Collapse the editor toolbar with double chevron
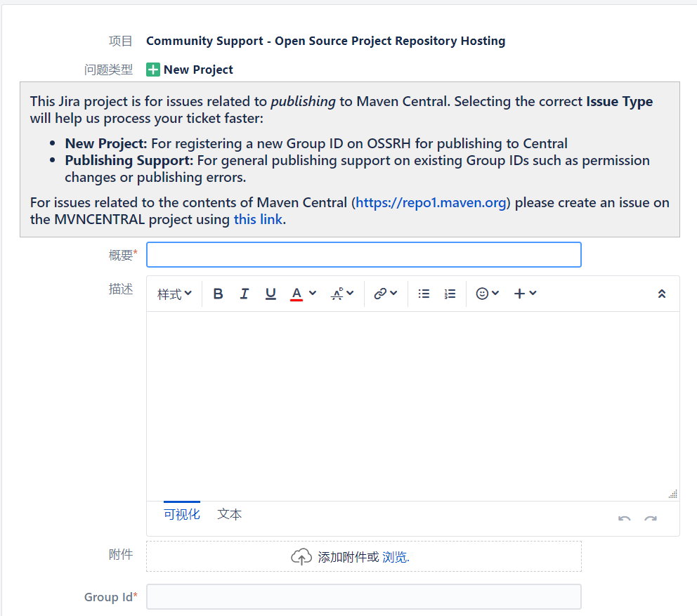697x616 pixels. tap(661, 294)
